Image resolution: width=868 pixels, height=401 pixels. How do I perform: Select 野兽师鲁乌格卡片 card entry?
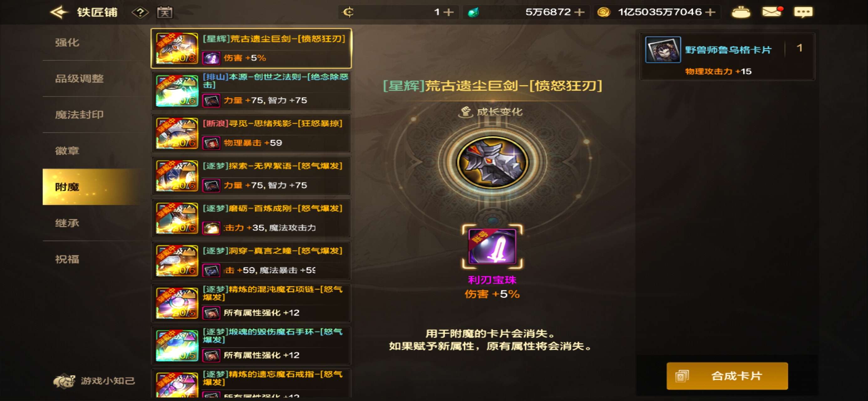point(727,57)
